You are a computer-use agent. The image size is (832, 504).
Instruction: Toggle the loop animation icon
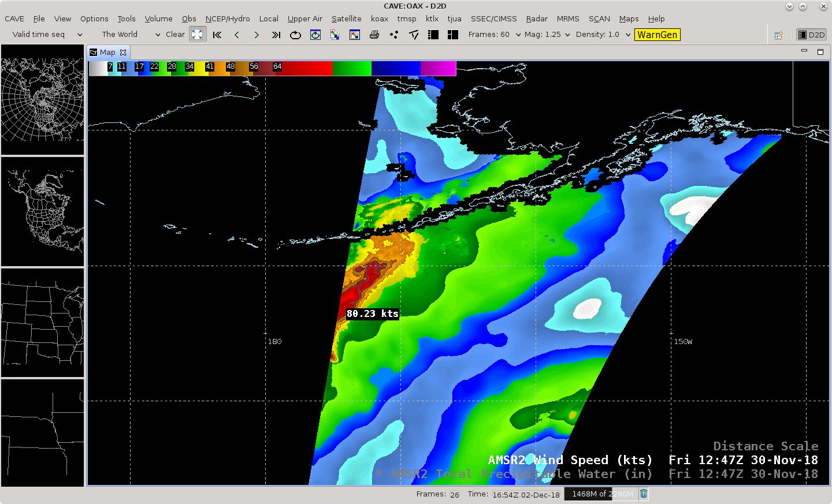tap(296, 35)
